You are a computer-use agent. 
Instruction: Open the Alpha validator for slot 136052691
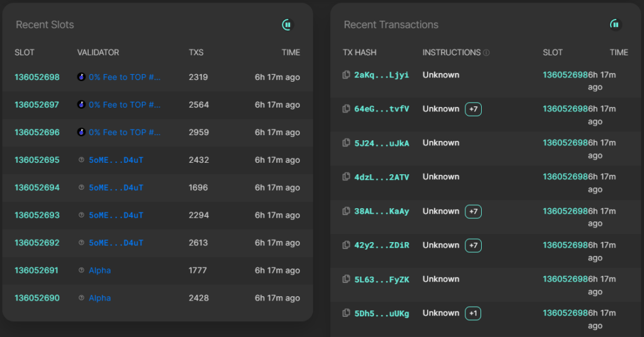point(99,270)
